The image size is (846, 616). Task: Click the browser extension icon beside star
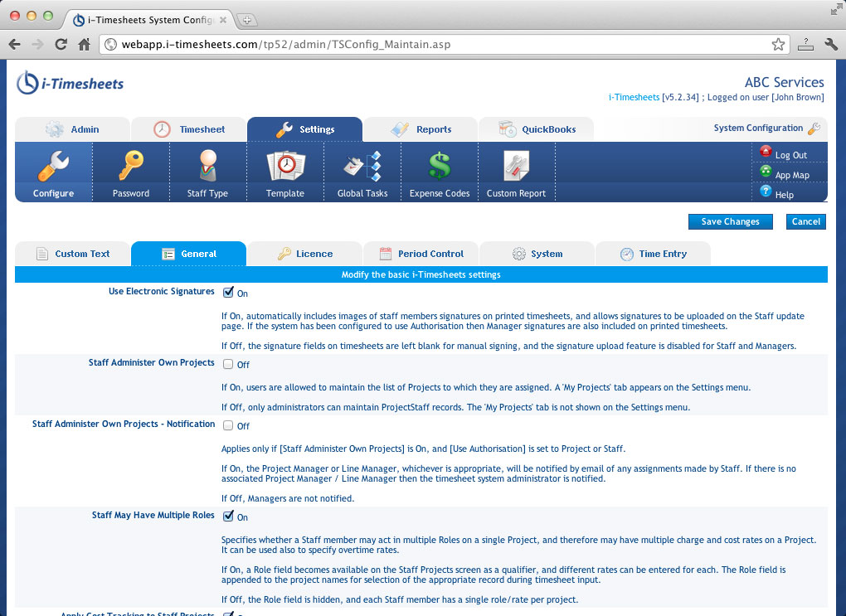pyautogui.click(x=805, y=44)
